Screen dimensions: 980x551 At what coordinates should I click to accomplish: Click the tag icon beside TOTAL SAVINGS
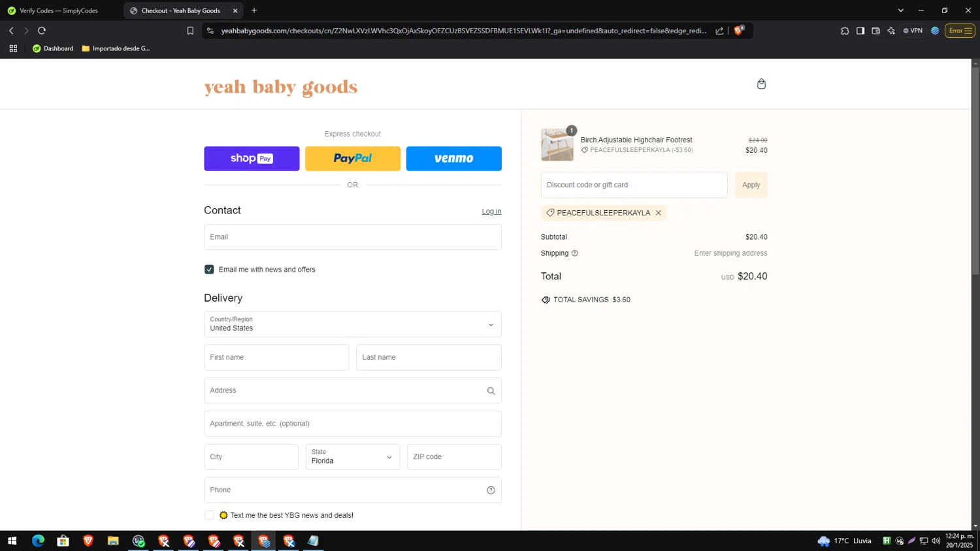(546, 300)
